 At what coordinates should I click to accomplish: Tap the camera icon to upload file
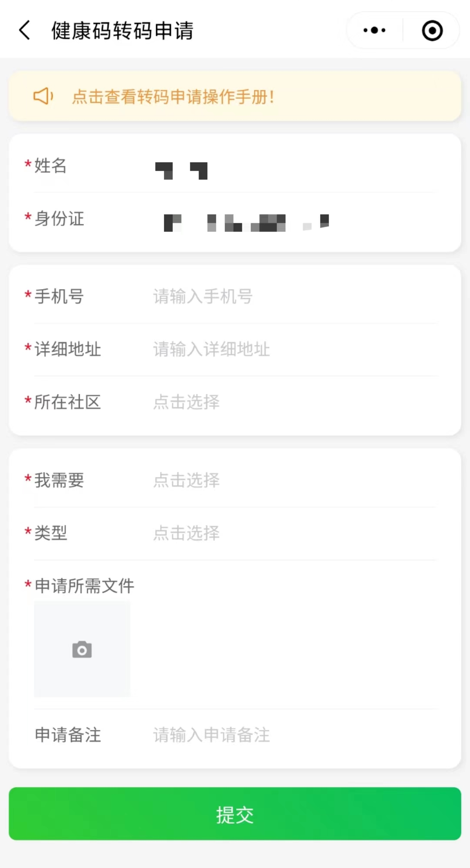pyautogui.click(x=82, y=649)
